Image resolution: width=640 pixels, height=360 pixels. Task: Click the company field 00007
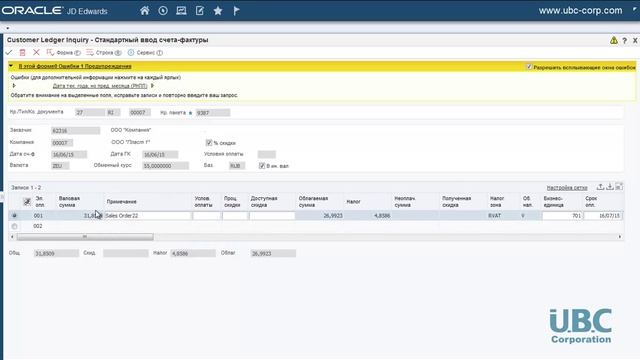tap(62, 143)
